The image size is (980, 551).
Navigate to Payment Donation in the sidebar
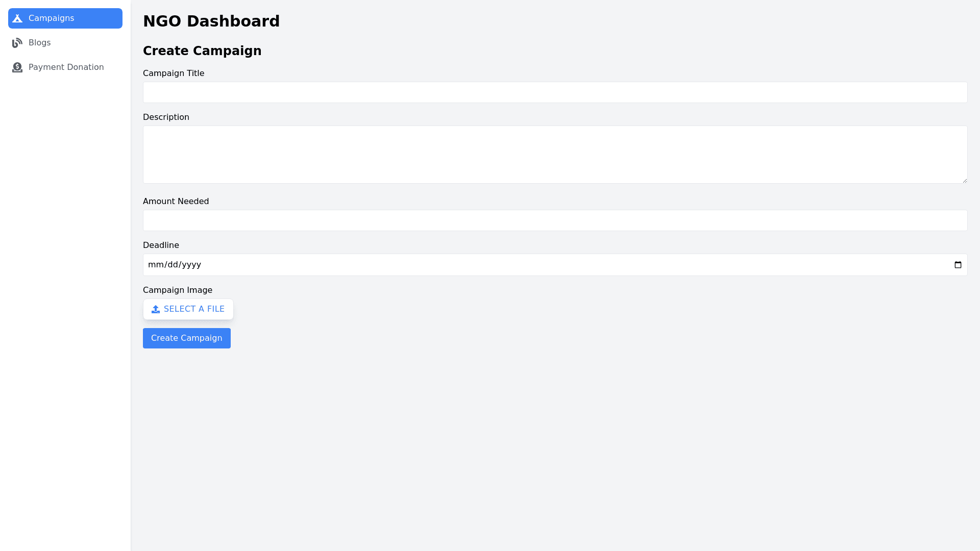tap(66, 67)
